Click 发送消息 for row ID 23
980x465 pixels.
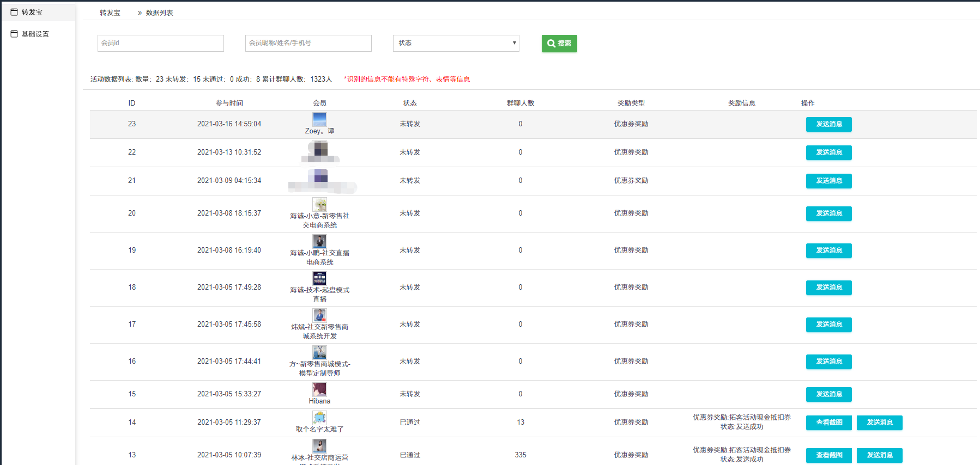(828, 124)
